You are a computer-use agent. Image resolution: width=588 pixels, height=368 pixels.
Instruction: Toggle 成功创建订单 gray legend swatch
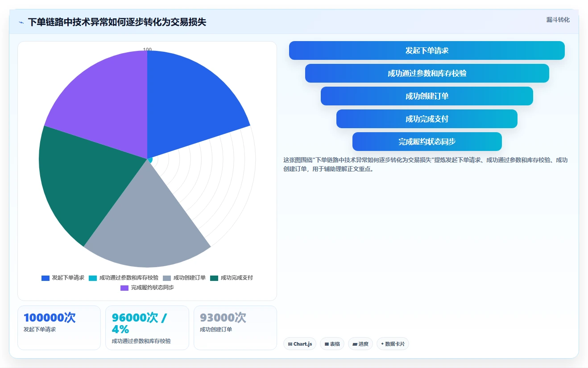pos(167,278)
